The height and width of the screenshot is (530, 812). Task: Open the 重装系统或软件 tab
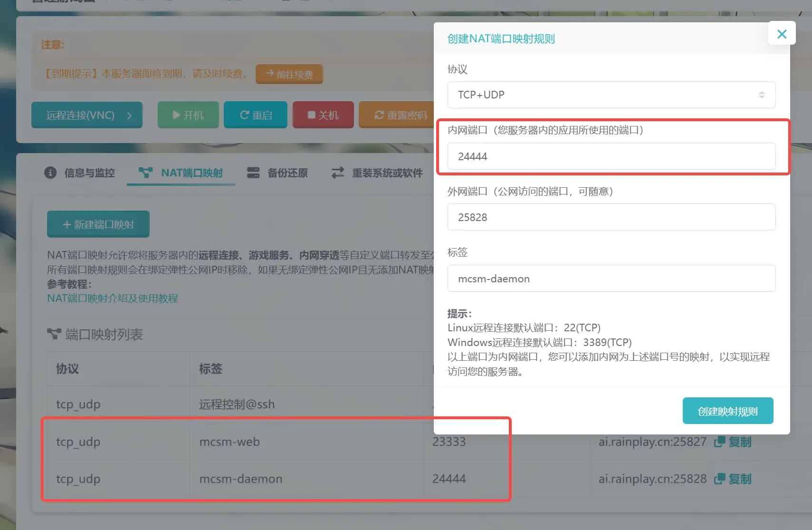tap(377, 173)
